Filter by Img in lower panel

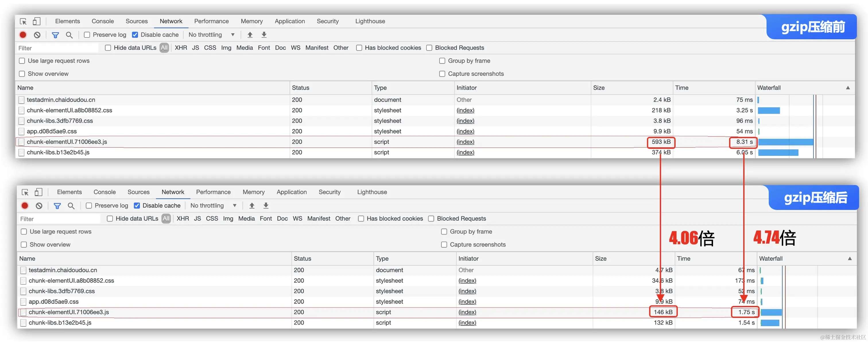click(228, 219)
